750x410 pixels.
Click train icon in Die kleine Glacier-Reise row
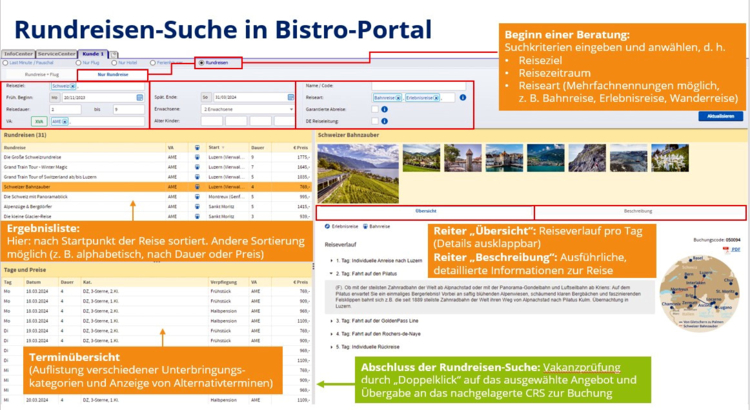click(197, 216)
